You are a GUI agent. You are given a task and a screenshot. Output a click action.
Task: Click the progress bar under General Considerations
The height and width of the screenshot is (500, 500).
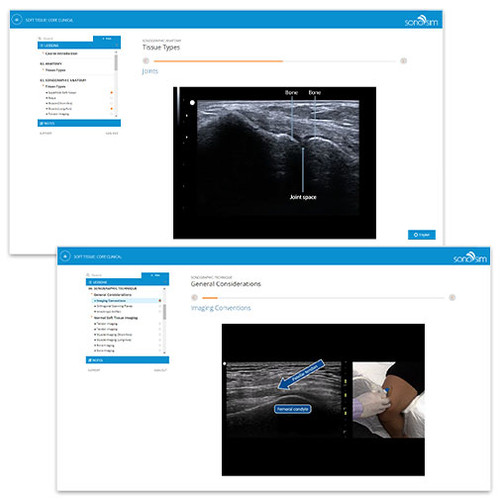pos(323,298)
